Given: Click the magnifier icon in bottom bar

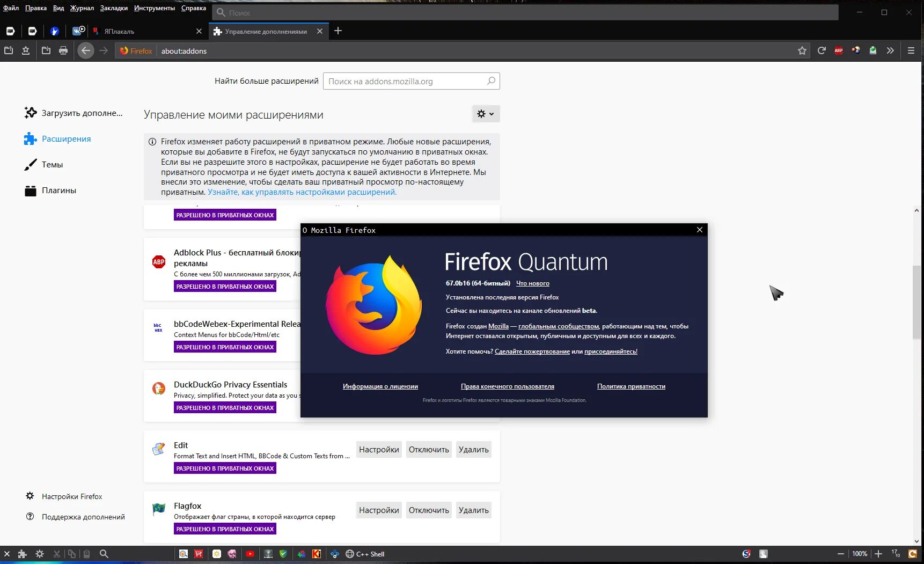Looking at the screenshot, I should click(104, 554).
